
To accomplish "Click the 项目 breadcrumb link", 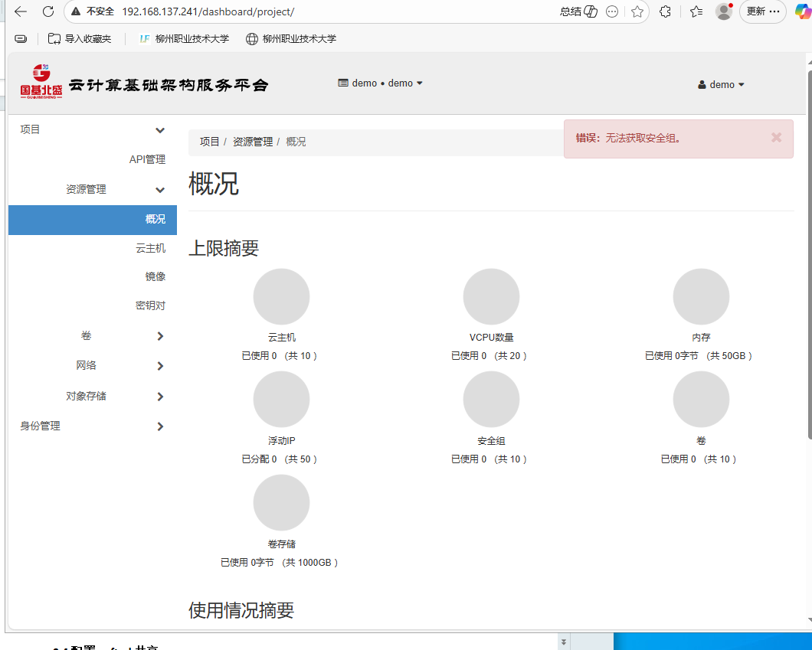I will (x=209, y=141).
